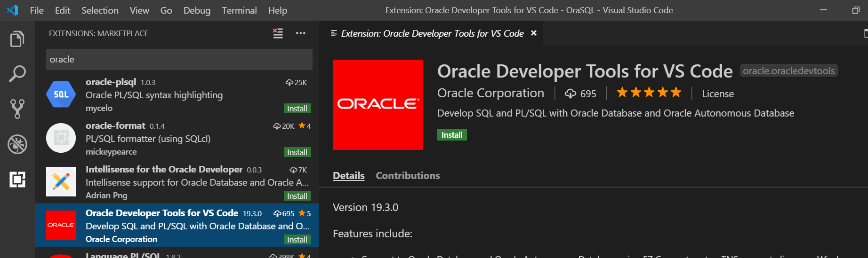Click the 25K downloads count for oracle-plsql
This screenshot has width=868, height=258.
click(x=296, y=83)
